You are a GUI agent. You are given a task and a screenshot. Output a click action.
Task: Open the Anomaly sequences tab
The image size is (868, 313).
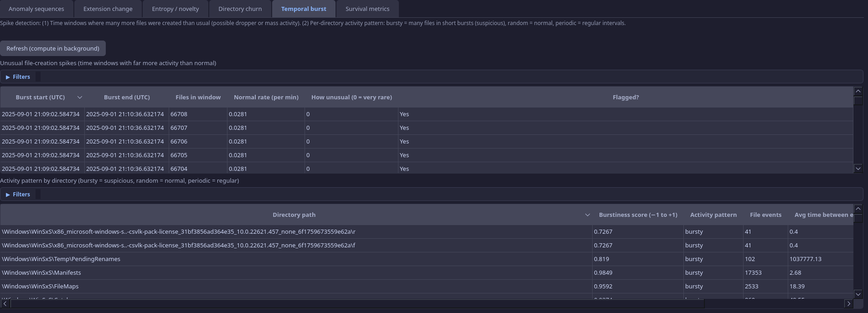point(36,9)
